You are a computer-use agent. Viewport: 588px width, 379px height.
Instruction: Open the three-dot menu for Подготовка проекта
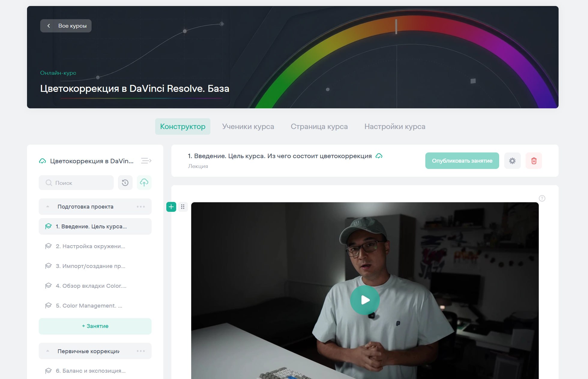(141, 206)
